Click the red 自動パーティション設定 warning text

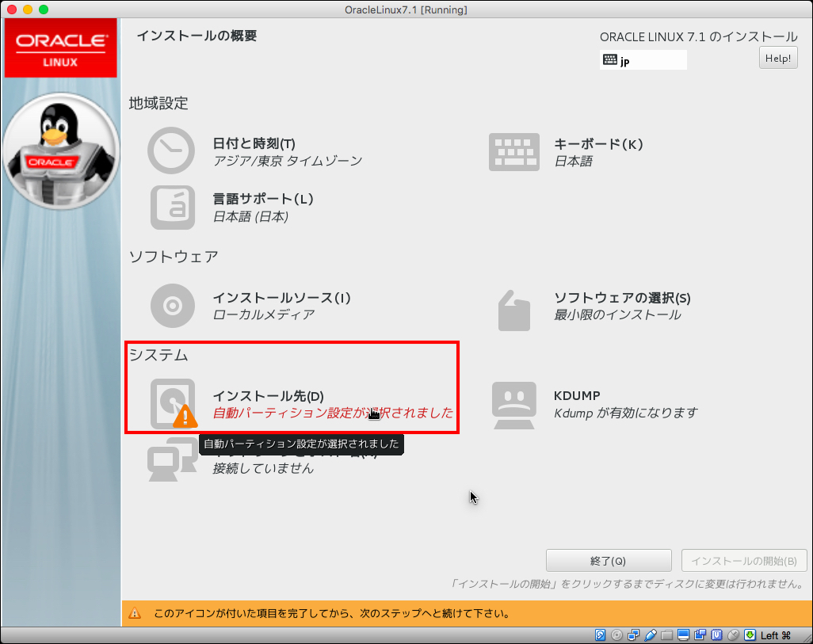coord(333,413)
